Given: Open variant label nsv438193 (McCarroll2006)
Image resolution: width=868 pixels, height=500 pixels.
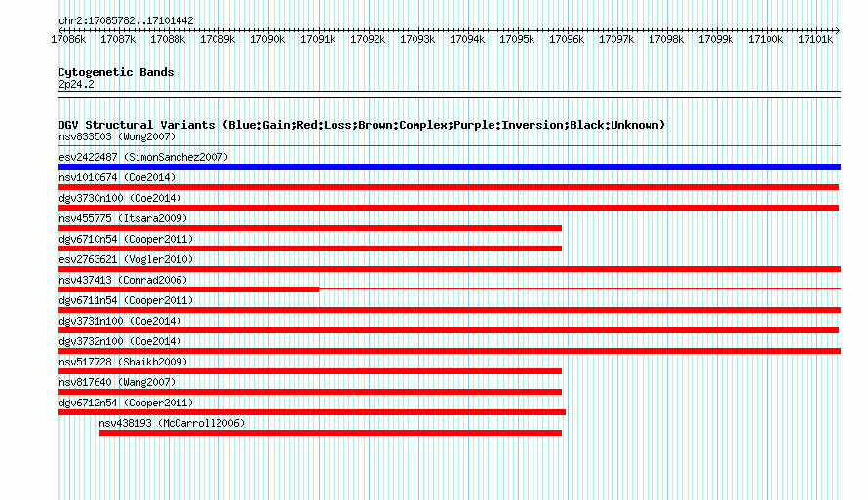Looking at the screenshot, I should (172, 423).
